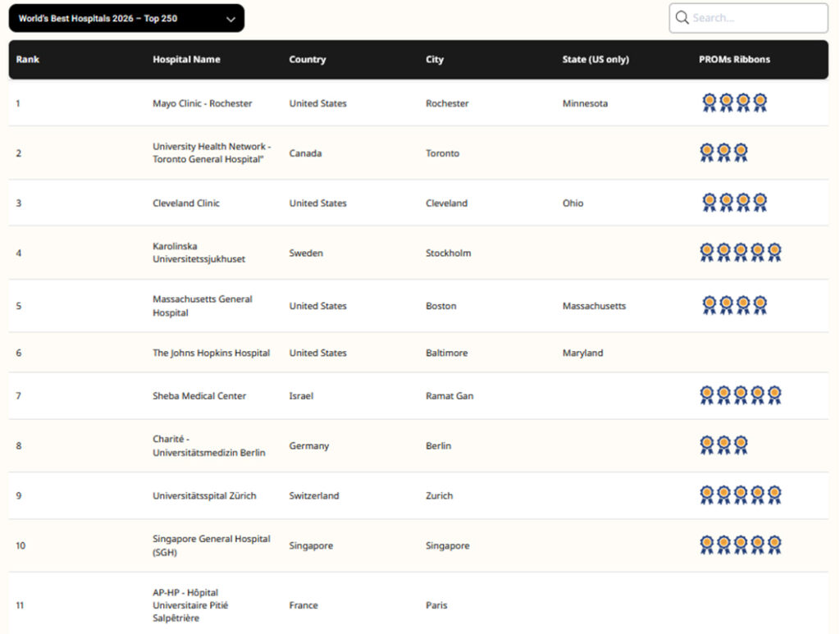Click Sheba Medical Center's ribbon icons
This screenshot has width=840, height=634.
pos(740,395)
